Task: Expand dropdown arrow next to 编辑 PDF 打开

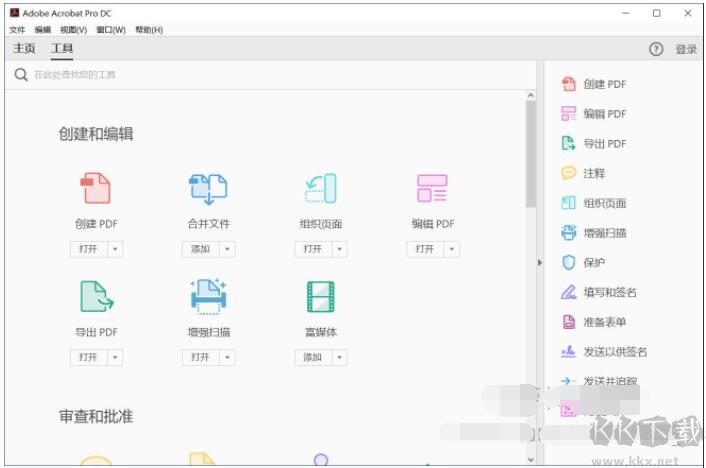Action: pyautogui.click(x=452, y=249)
